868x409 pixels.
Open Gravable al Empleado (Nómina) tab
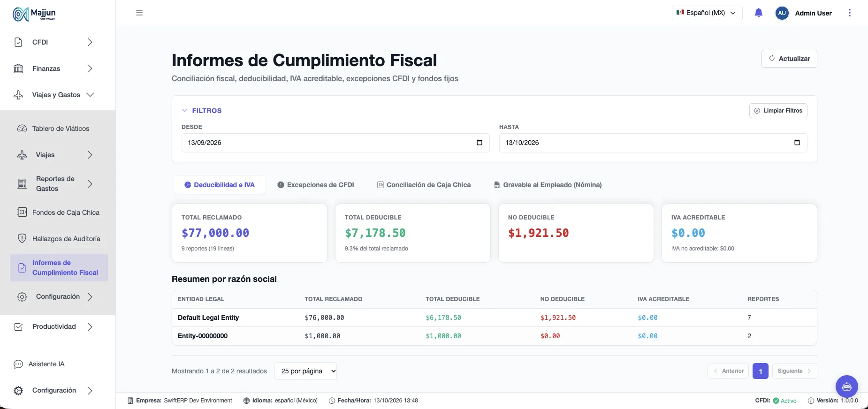coord(548,185)
